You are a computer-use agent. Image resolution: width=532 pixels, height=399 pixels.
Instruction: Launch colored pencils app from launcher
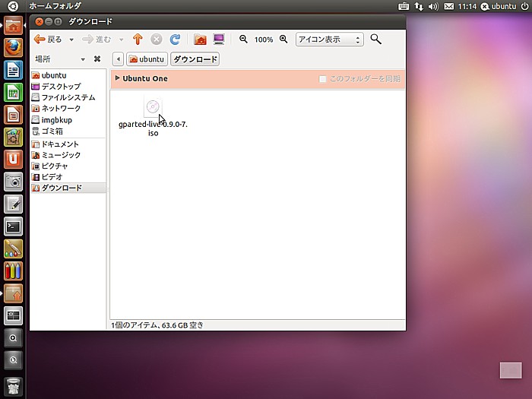pyautogui.click(x=13, y=271)
